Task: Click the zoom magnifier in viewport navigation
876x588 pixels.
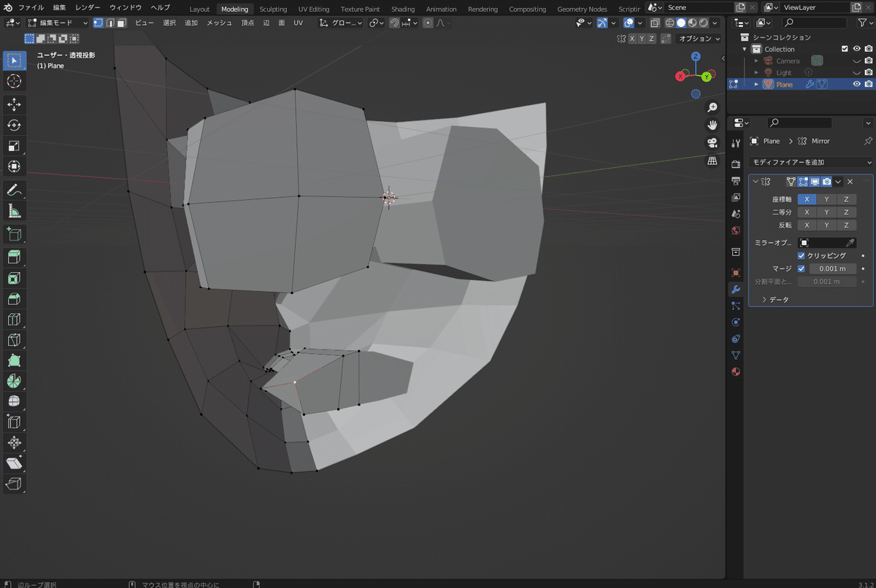Action: 712,108
